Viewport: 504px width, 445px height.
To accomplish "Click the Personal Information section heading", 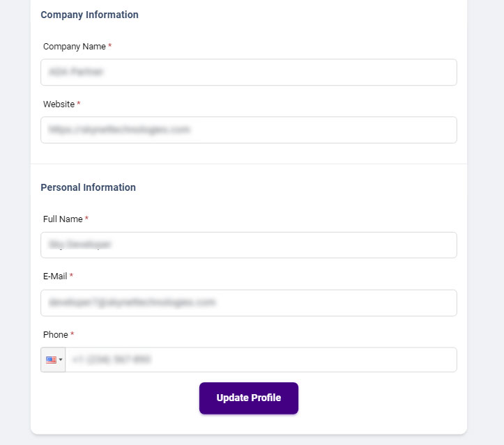I will [88, 187].
